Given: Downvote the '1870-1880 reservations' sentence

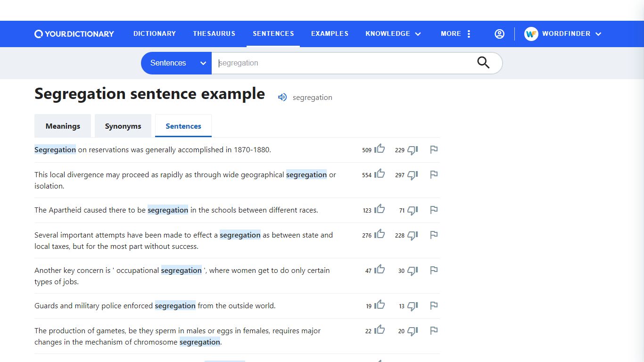Looking at the screenshot, I should pos(413,150).
